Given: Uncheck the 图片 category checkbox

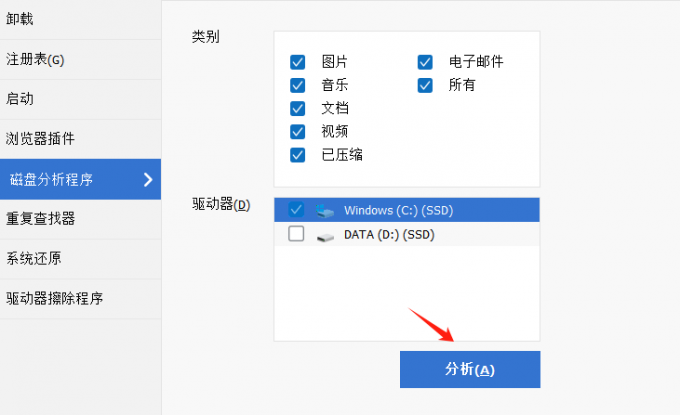Looking at the screenshot, I should point(298,62).
